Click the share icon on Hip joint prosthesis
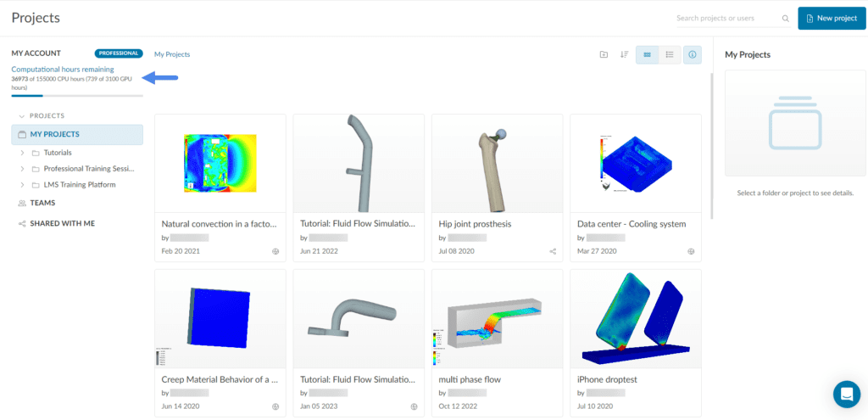868x420 pixels. tap(553, 251)
